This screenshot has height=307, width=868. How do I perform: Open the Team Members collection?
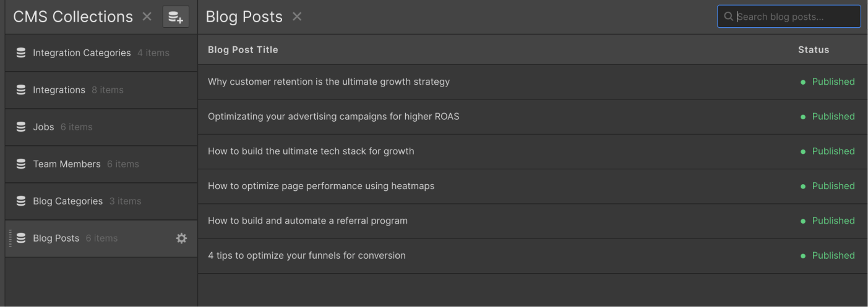click(66, 164)
